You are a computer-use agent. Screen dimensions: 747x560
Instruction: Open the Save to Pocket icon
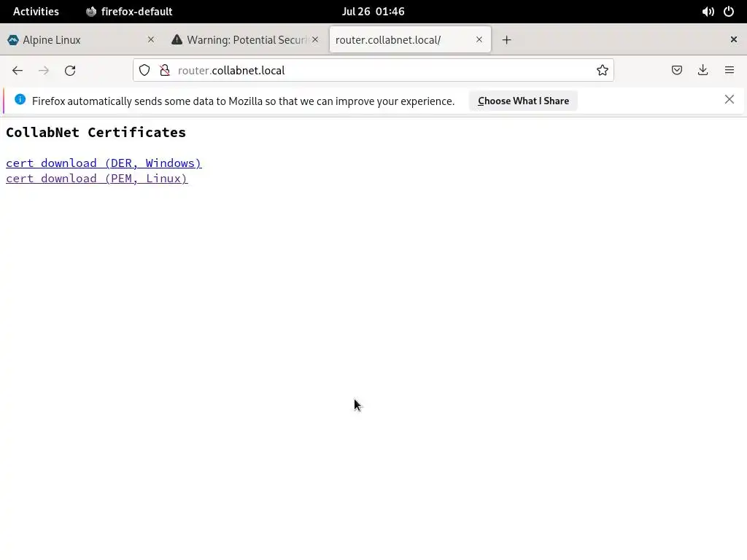click(676, 71)
